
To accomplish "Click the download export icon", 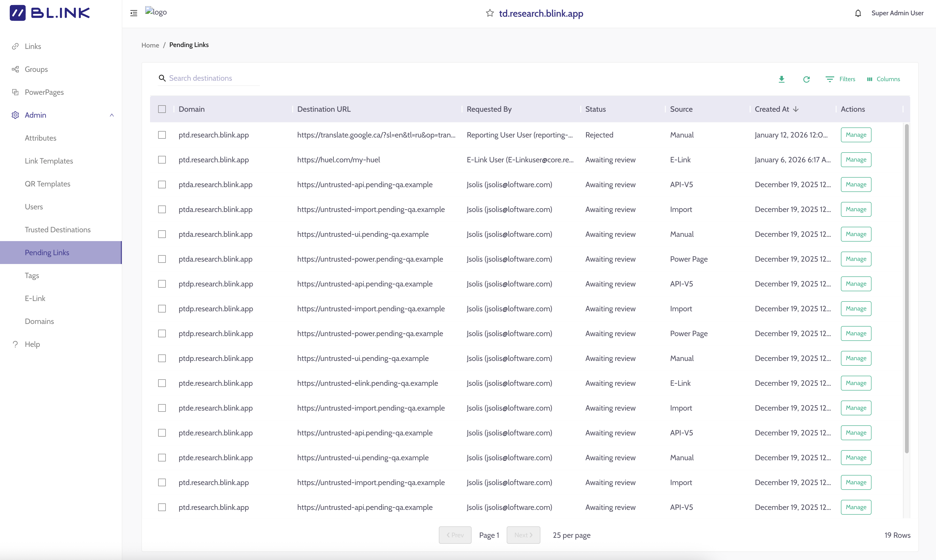I will point(782,79).
